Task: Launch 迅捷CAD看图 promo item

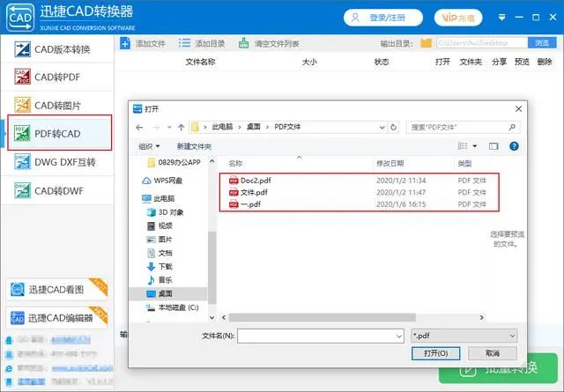Action: [56, 290]
